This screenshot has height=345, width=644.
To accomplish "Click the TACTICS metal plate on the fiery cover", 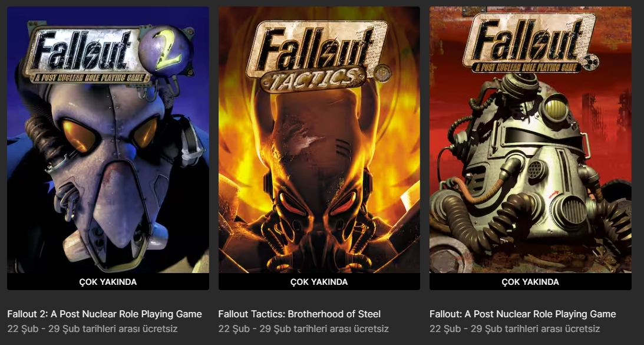I will pyautogui.click(x=313, y=79).
